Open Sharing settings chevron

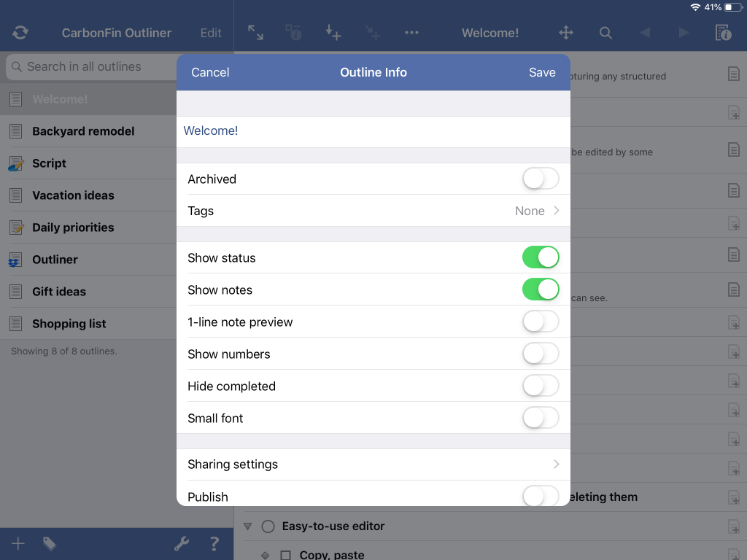[556, 464]
